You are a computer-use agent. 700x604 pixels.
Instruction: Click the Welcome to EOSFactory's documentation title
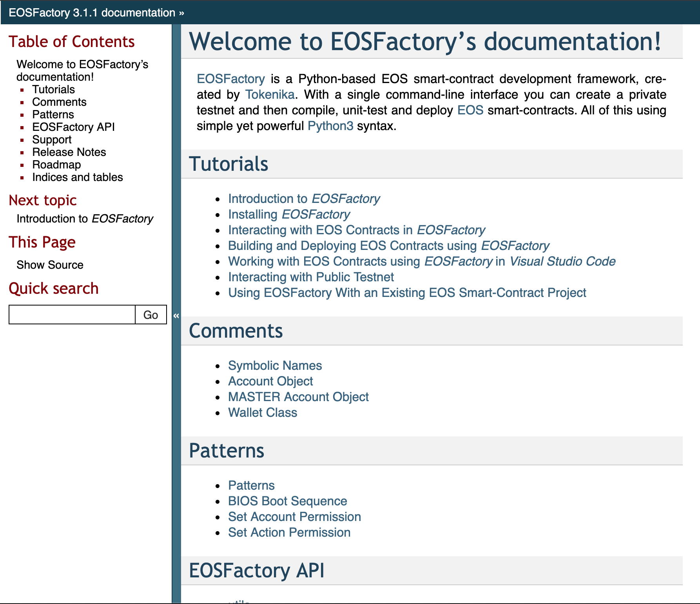click(425, 42)
